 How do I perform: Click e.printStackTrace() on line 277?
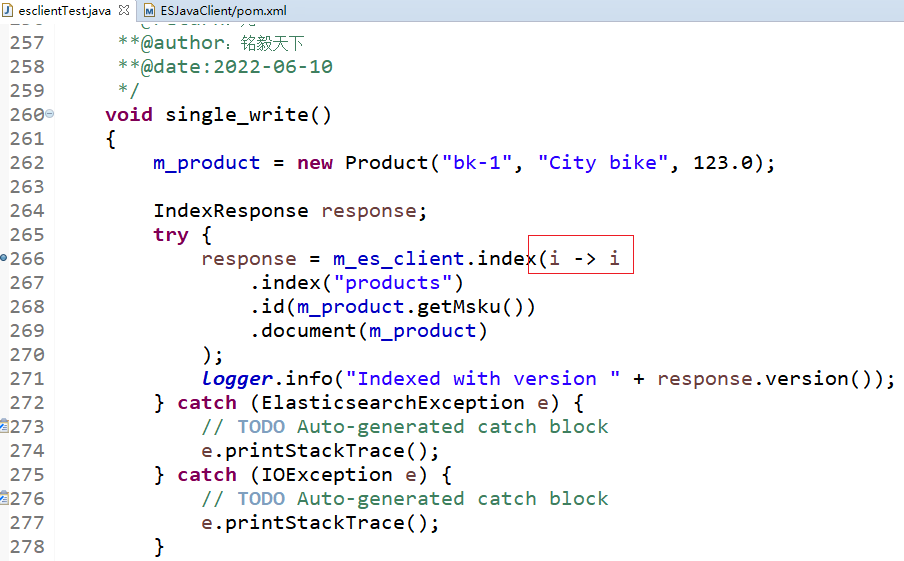click(x=320, y=523)
